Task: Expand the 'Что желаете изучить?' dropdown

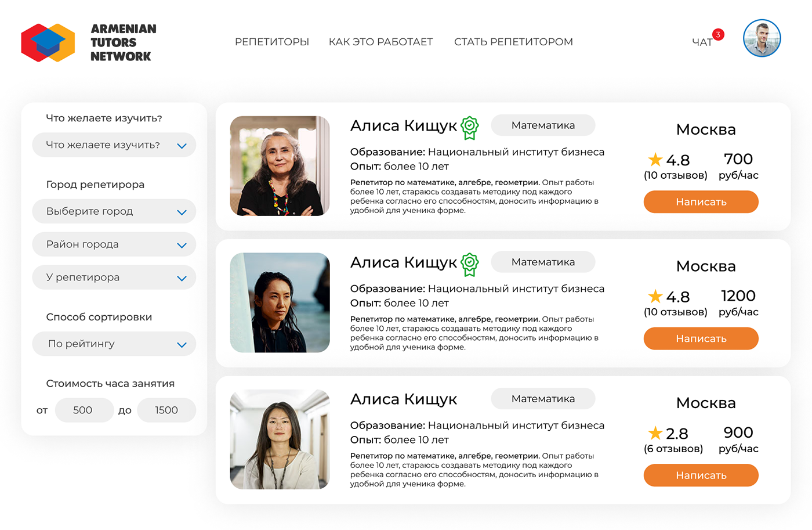Action: 114,145
